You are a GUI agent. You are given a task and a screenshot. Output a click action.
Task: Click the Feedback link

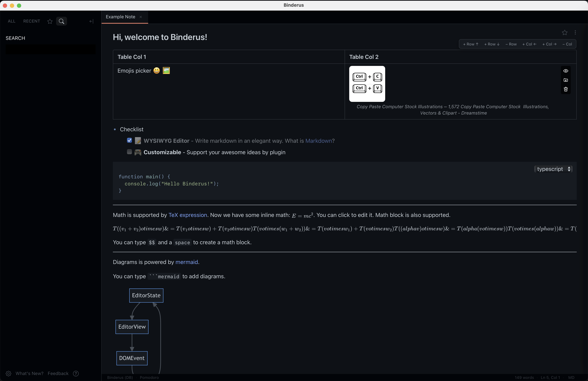point(58,373)
